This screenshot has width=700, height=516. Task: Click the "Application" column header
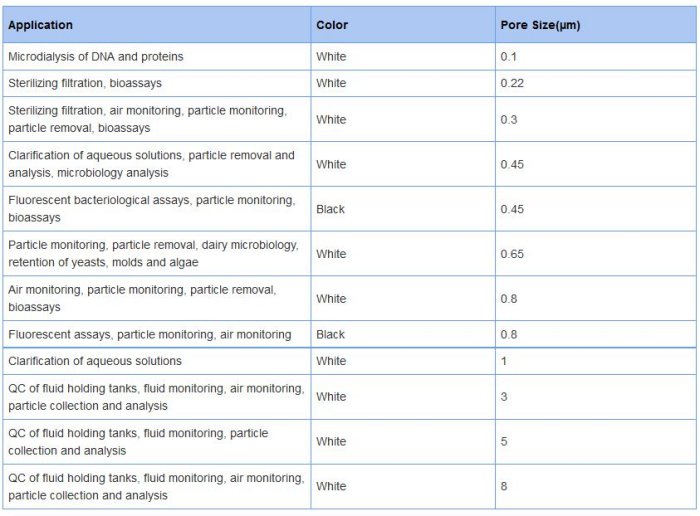click(x=40, y=25)
